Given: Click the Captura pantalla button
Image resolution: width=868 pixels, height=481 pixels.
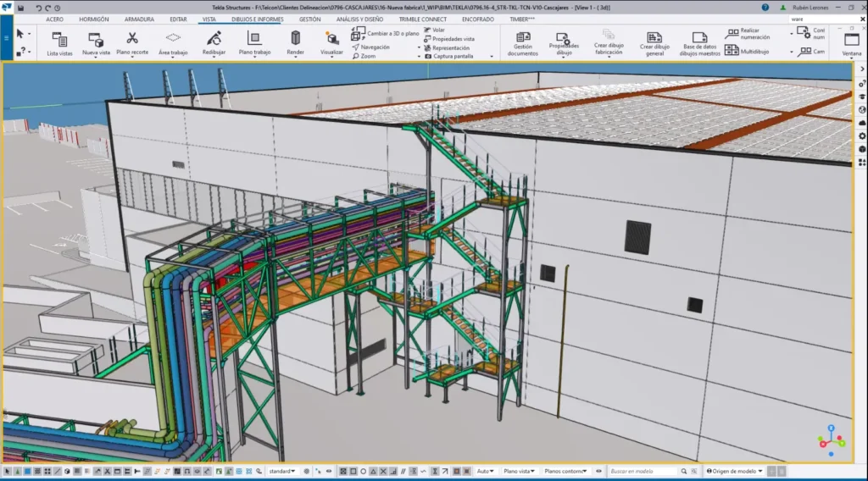Looking at the screenshot, I should 448,57.
